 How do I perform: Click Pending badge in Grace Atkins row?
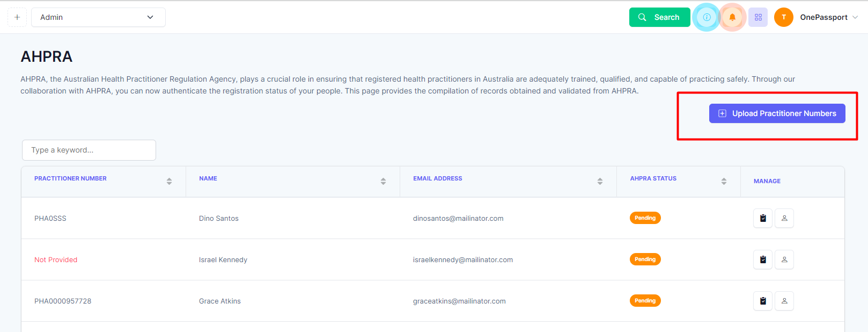coord(645,301)
